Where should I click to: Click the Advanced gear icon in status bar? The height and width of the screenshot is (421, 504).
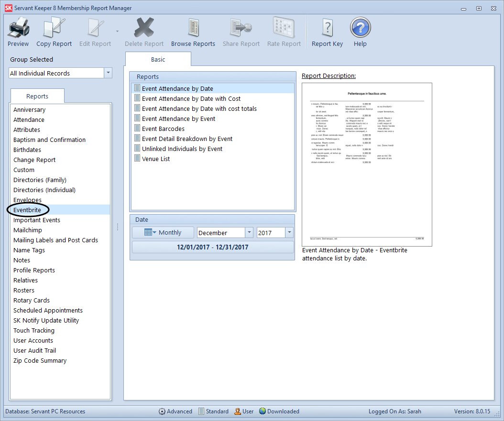pyautogui.click(x=162, y=411)
